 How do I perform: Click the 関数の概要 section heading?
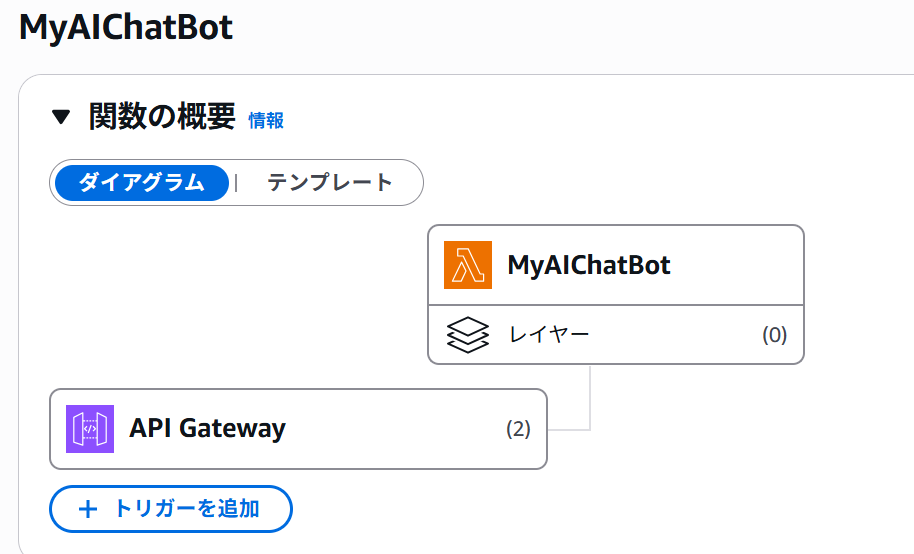pos(162,116)
